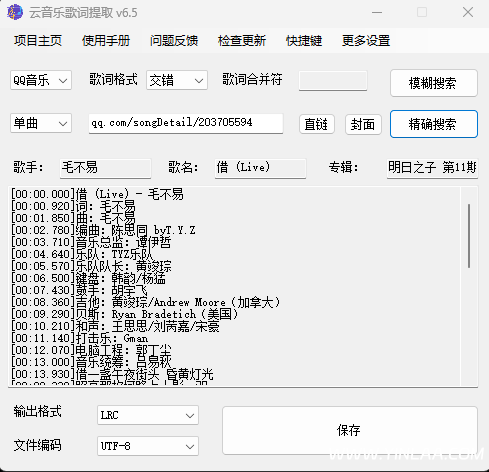Click the line 编曲: 陈思同 byT.Y.Z

point(103,230)
